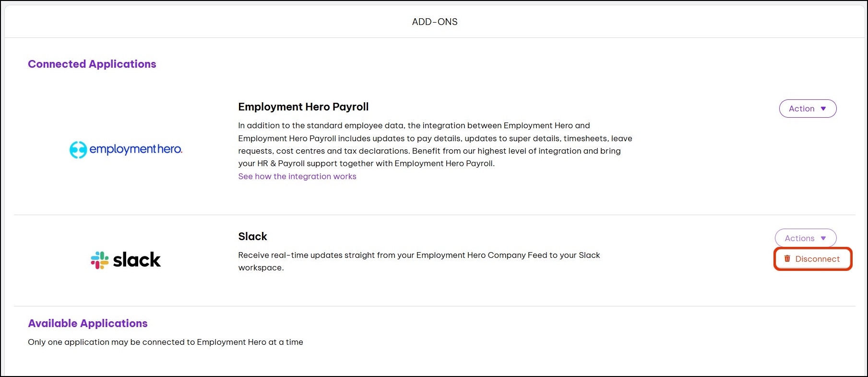Click the trash icon beside Disconnect
868x377 pixels.
point(787,259)
